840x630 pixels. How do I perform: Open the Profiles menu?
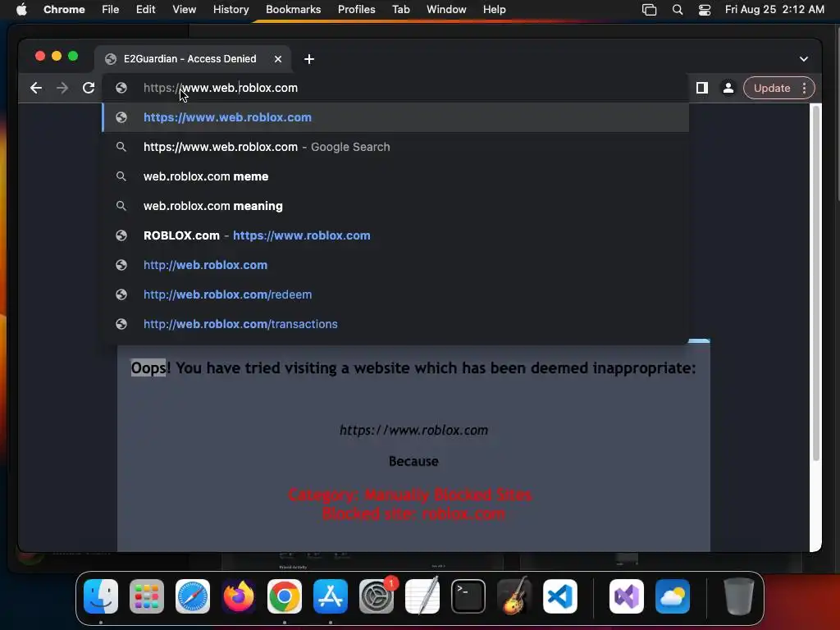[x=356, y=10]
